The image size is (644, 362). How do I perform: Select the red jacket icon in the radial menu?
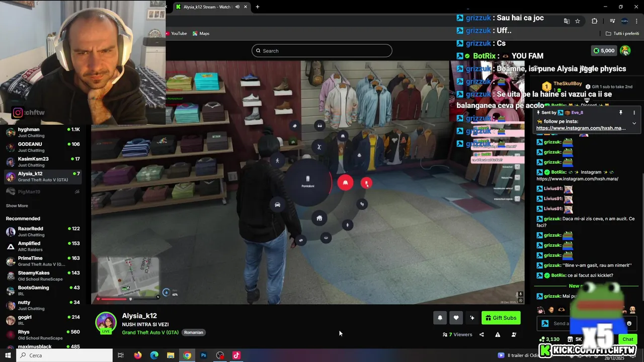(x=345, y=183)
